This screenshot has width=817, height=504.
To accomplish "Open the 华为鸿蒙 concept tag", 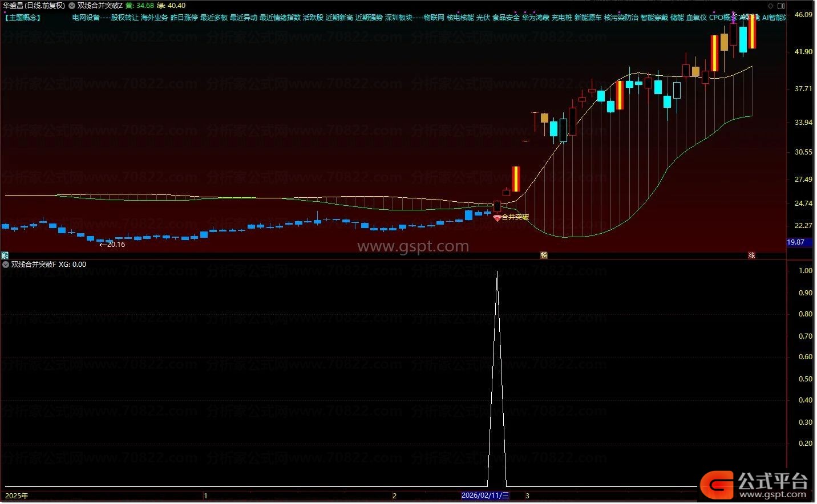I will point(536,18).
